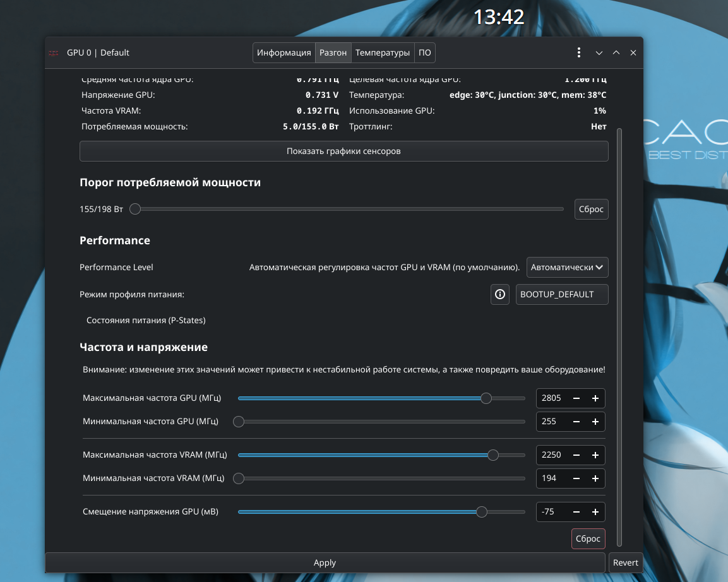Click the Режим профиля питания label

132,295
